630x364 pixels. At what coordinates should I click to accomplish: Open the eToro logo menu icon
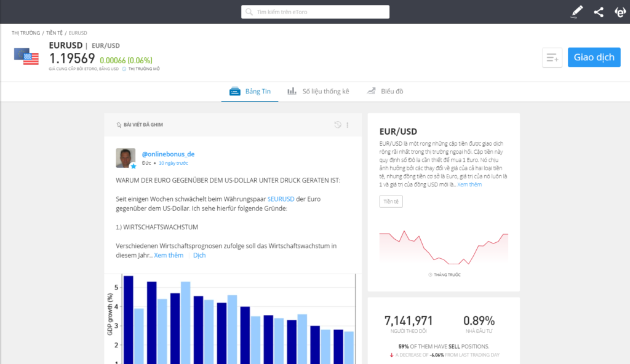click(x=620, y=12)
